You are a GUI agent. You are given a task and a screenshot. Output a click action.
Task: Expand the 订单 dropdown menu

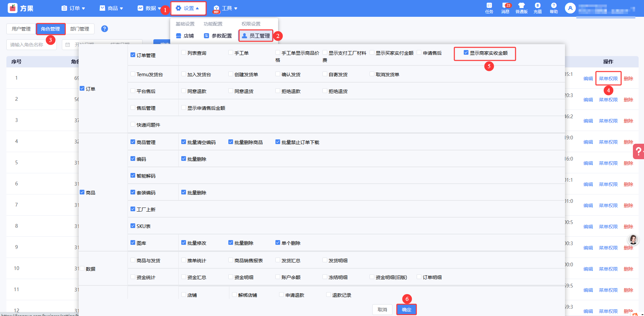click(73, 8)
